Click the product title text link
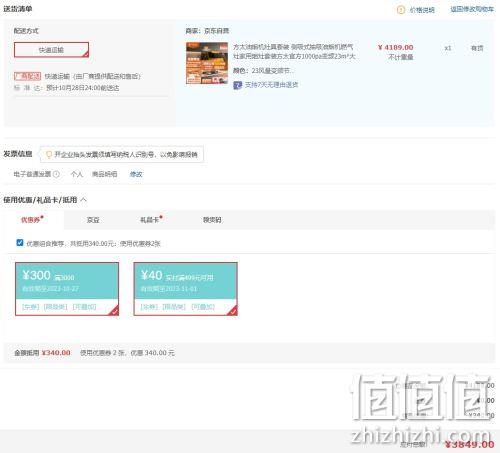This screenshot has width=500, height=453. 294,52
